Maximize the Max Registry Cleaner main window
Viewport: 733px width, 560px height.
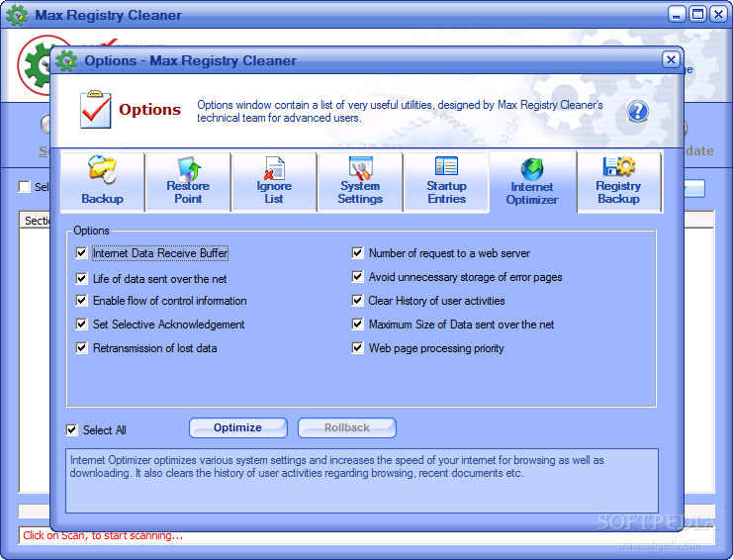697,15
